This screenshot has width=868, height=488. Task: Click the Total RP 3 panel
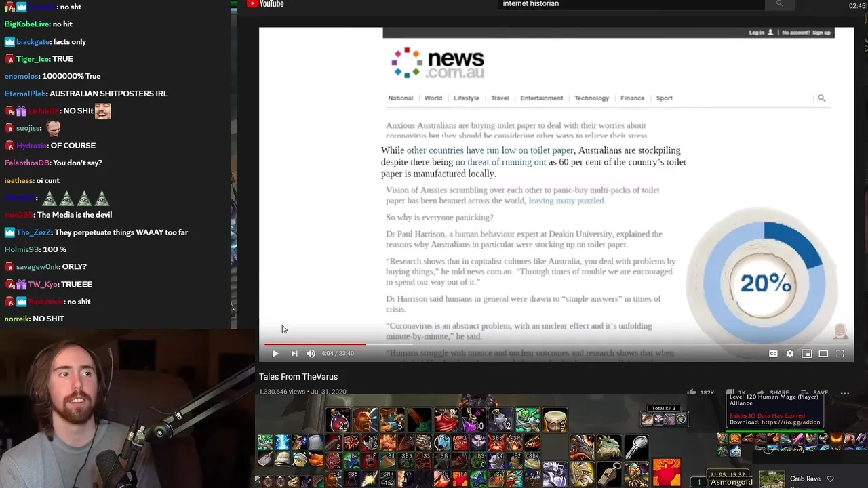pos(664,415)
